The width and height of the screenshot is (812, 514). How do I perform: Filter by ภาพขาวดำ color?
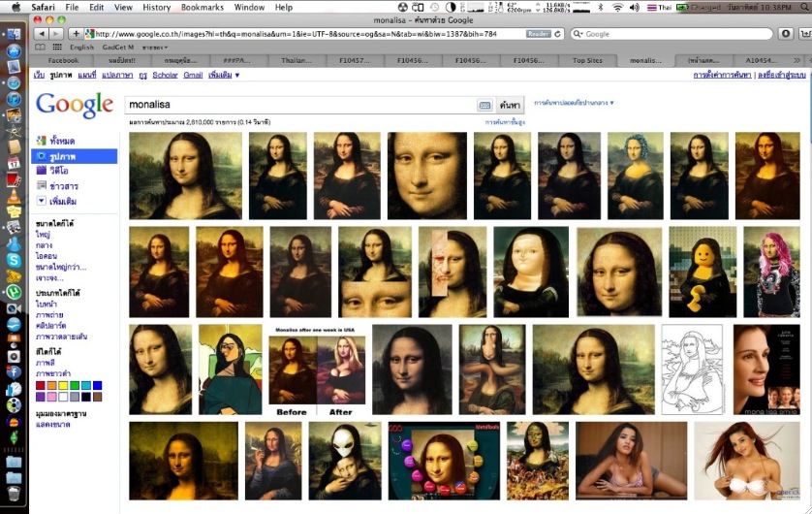(x=53, y=373)
